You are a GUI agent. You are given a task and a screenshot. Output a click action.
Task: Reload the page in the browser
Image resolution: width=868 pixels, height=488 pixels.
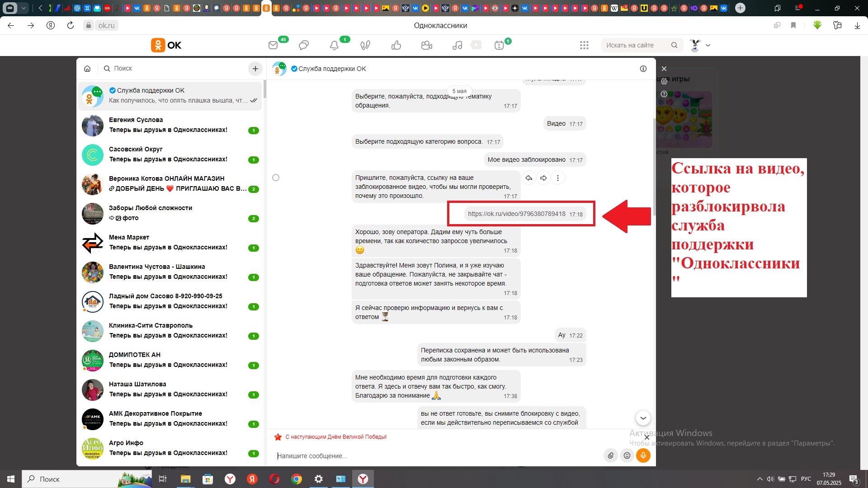tap(71, 25)
